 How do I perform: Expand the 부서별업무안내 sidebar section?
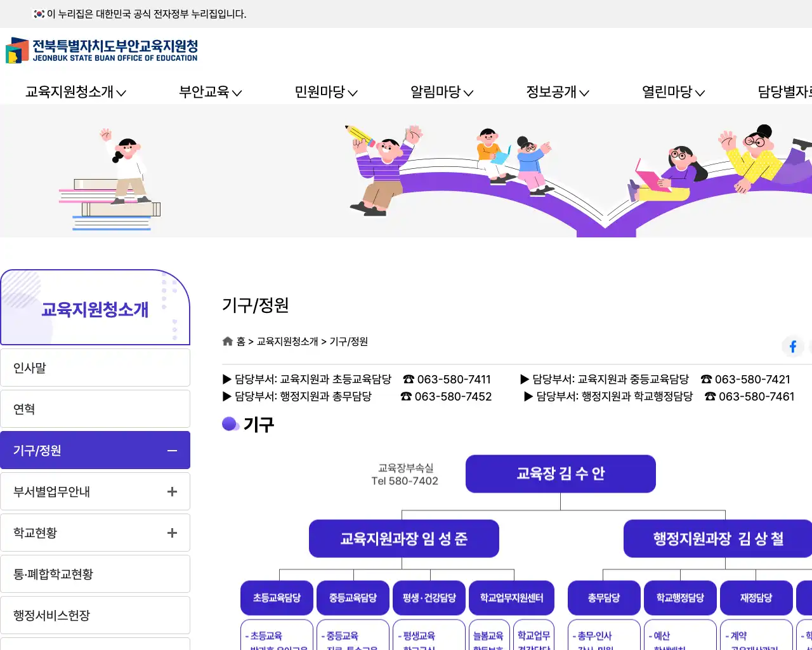click(172, 491)
